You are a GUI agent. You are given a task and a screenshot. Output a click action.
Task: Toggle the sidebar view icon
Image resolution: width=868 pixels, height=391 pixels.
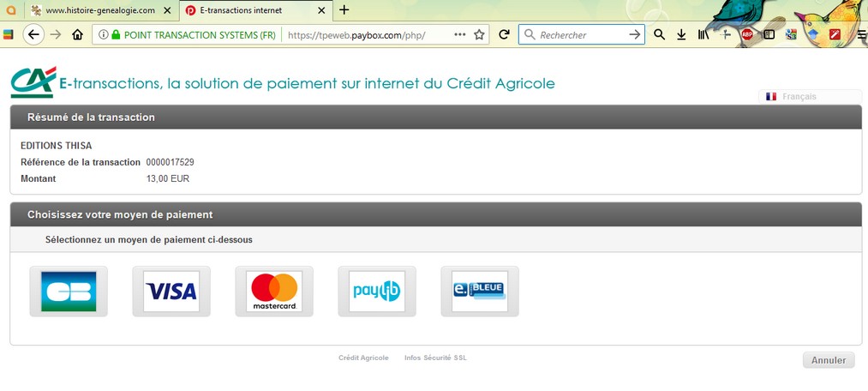[x=769, y=34]
